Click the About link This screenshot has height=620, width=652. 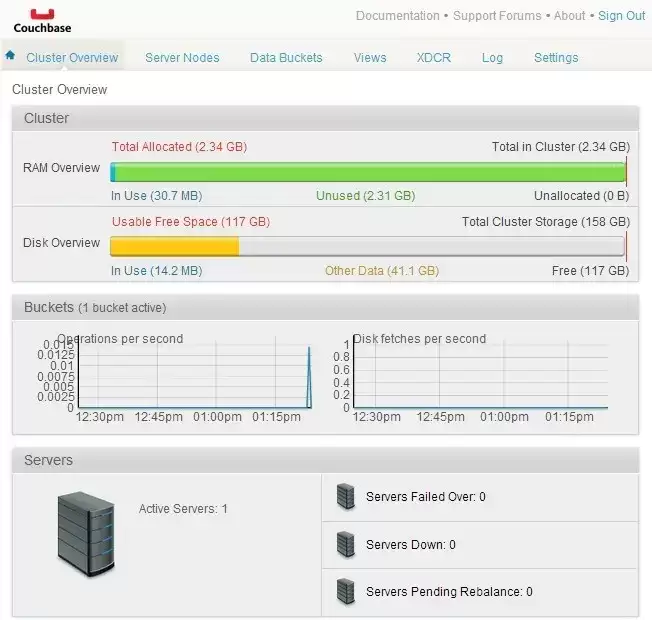pos(569,16)
